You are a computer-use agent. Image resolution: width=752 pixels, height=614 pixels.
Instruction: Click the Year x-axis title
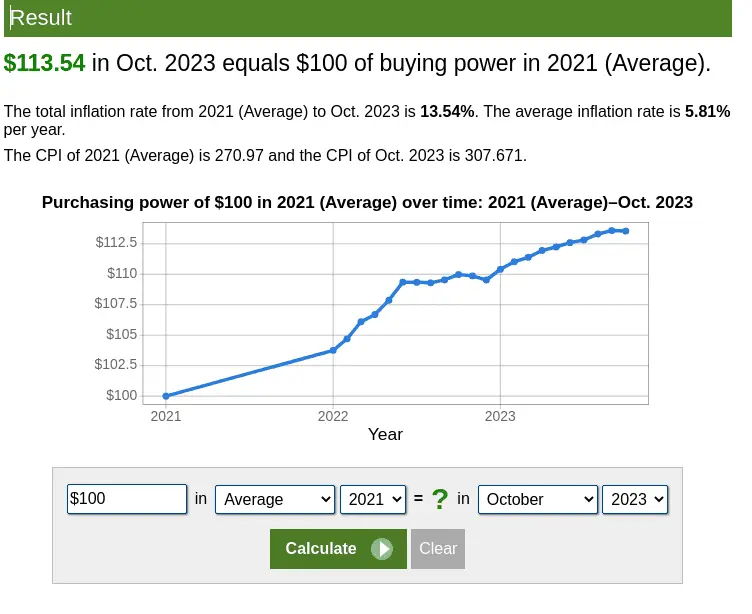point(385,434)
